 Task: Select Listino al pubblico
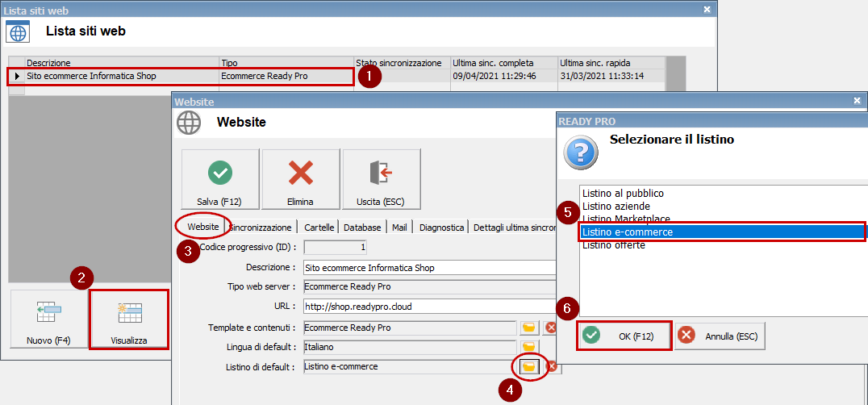[x=723, y=194]
